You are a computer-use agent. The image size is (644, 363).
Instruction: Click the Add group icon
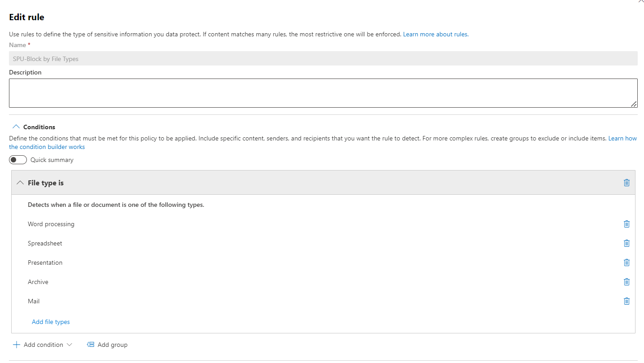pos(91,344)
